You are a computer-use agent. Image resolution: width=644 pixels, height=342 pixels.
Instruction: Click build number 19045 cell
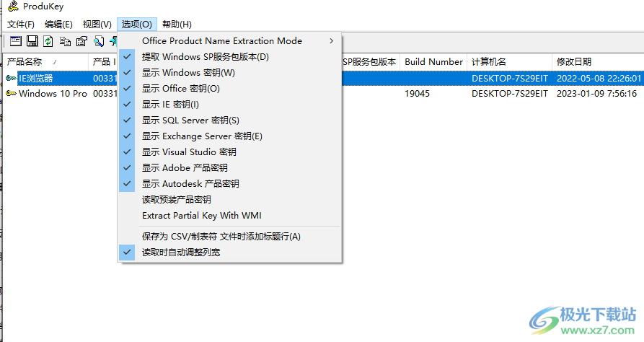pos(417,94)
